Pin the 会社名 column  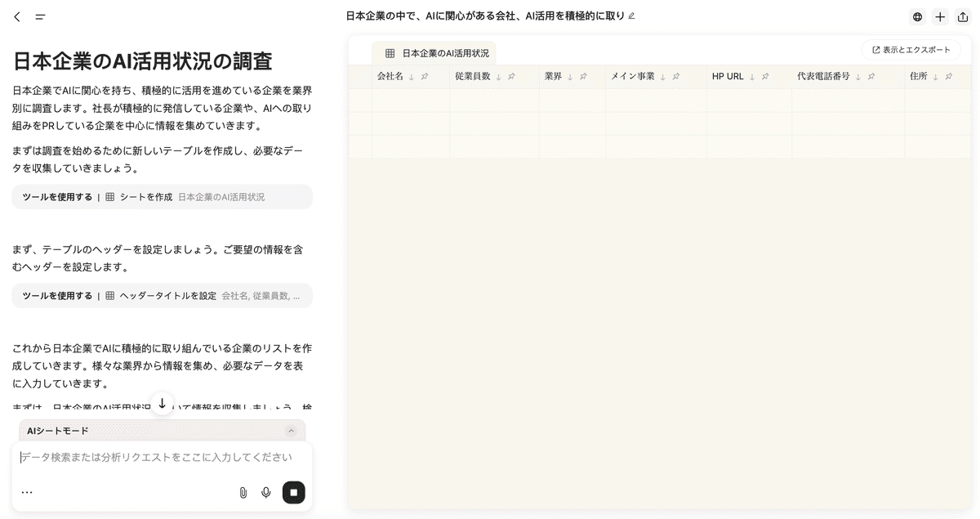point(424,76)
